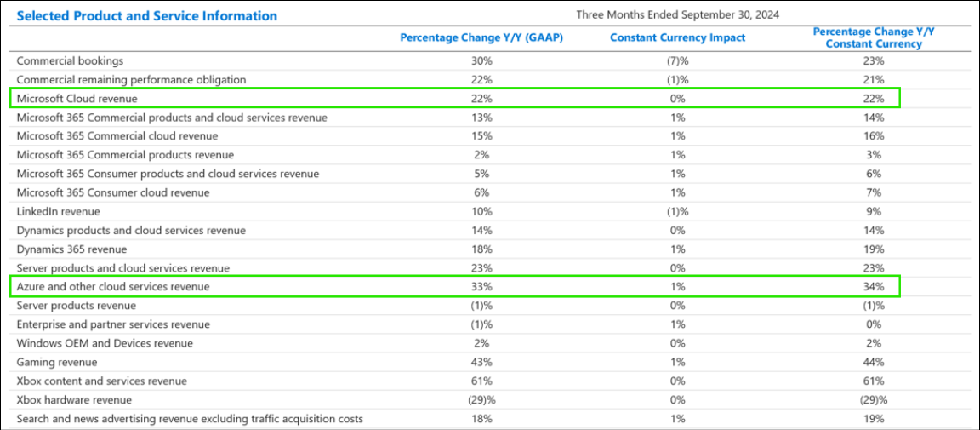The width and height of the screenshot is (980, 430).
Task: Select the Commercial bookings row label
Action: (70, 61)
